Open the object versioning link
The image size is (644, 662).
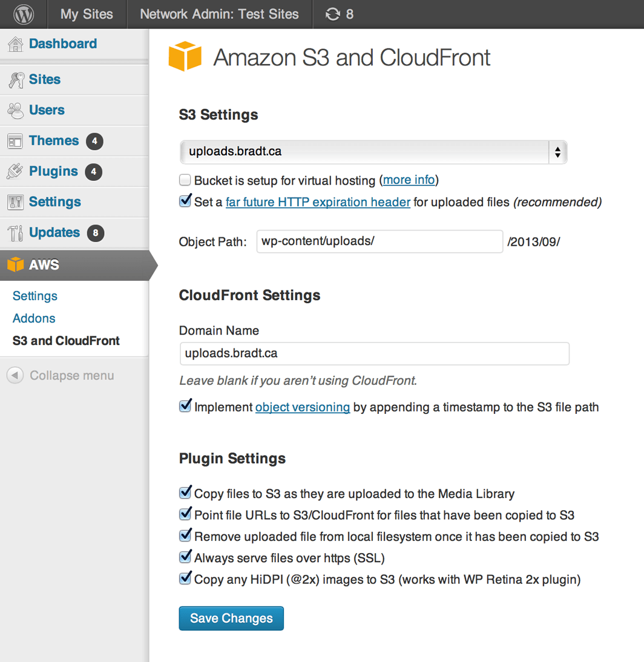(x=303, y=407)
